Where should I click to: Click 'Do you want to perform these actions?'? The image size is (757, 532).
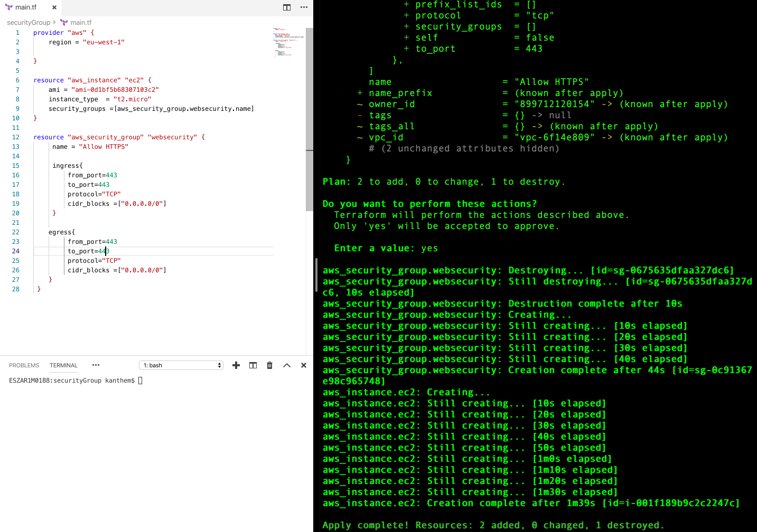point(430,204)
